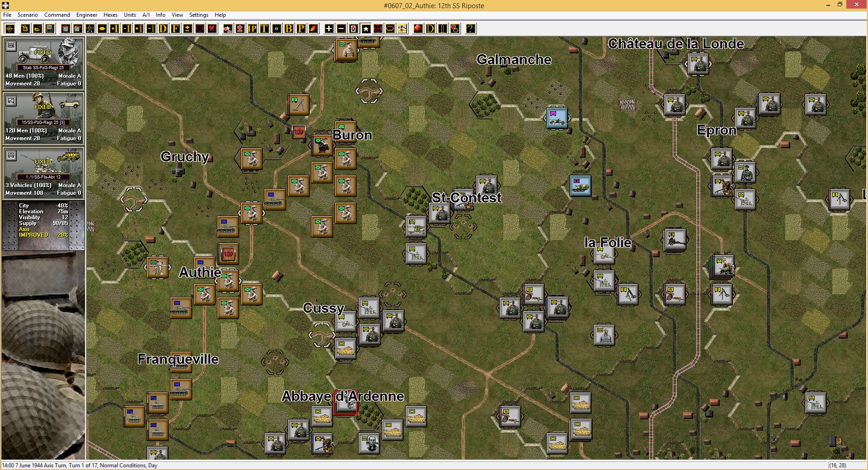Screen dimensions: 868x470
Task: Click the plus-minus (±) toolbar icon
Action: tap(188, 29)
